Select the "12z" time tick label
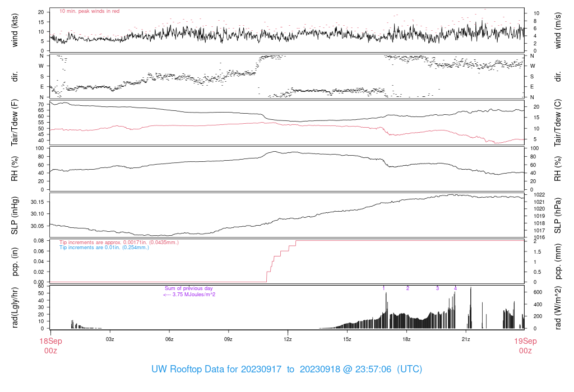Image resolution: width=574 pixels, height=392 pixels. click(288, 339)
